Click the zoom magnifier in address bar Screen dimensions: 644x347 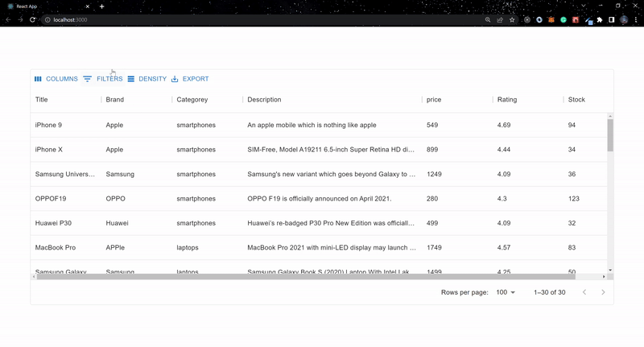488,19
